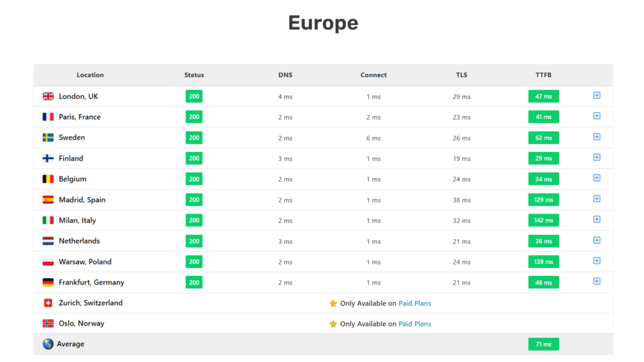Click the 71 ms average TTFB badge
The width and height of the screenshot is (644, 362).
click(543, 344)
